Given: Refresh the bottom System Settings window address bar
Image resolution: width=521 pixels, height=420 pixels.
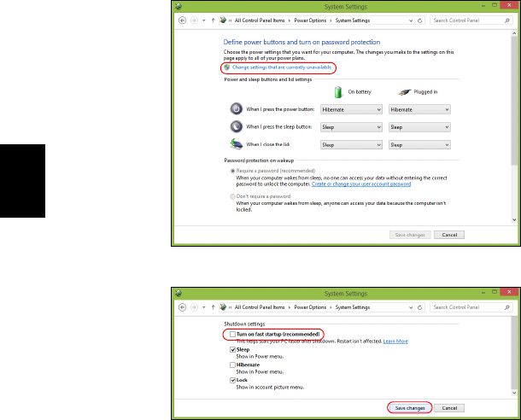Looking at the screenshot, I should click(x=419, y=307).
